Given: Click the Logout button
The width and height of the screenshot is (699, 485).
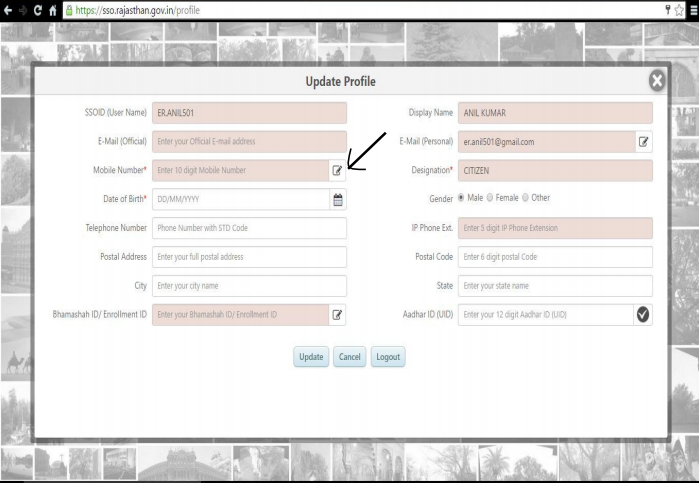Looking at the screenshot, I should tap(388, 357).
